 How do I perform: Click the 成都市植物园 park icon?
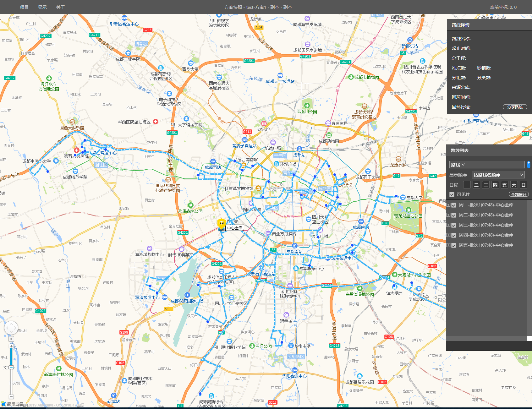[351, 77]
